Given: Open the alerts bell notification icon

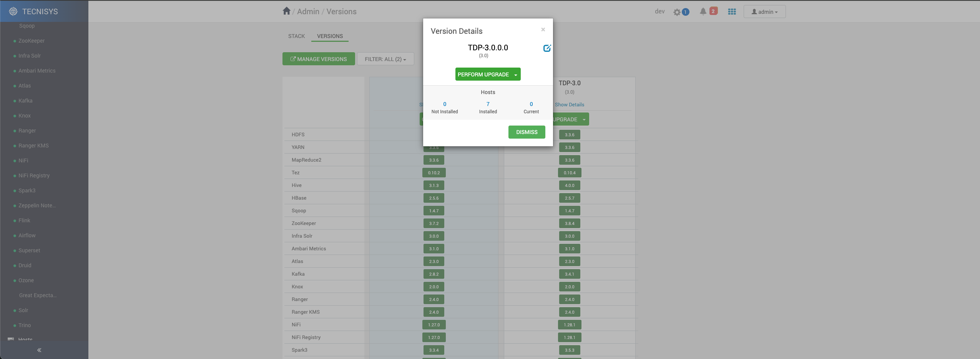Looking at the screenshot, I should (x=703, y=12).
